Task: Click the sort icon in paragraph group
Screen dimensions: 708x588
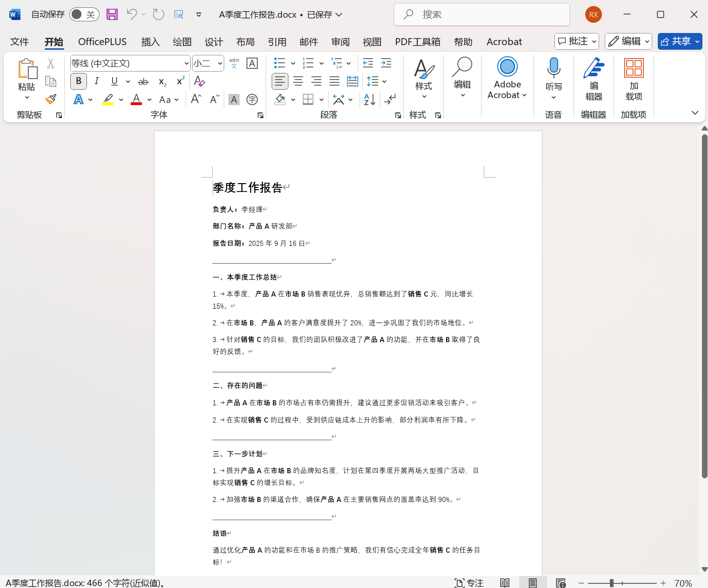Action: tap(369, 99)
